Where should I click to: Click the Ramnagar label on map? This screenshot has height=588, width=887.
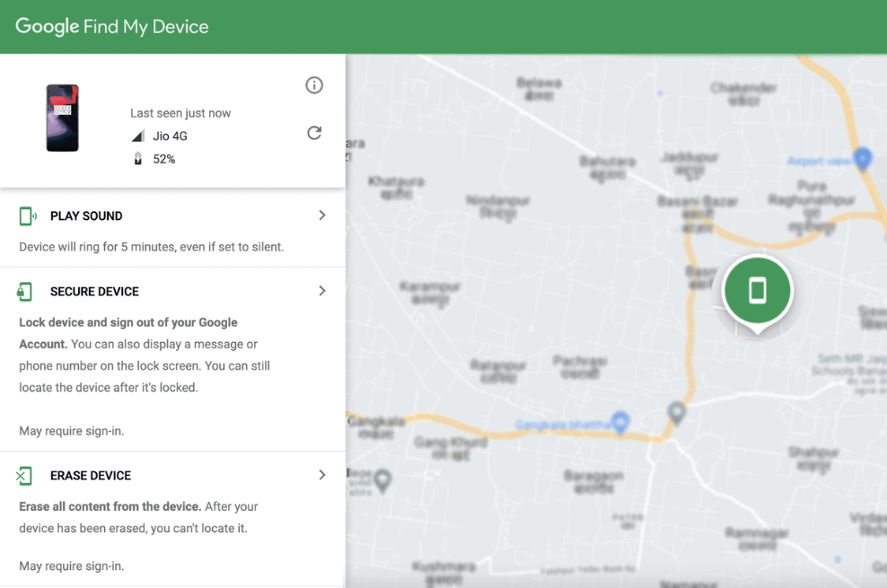click(x=757, y=539)
